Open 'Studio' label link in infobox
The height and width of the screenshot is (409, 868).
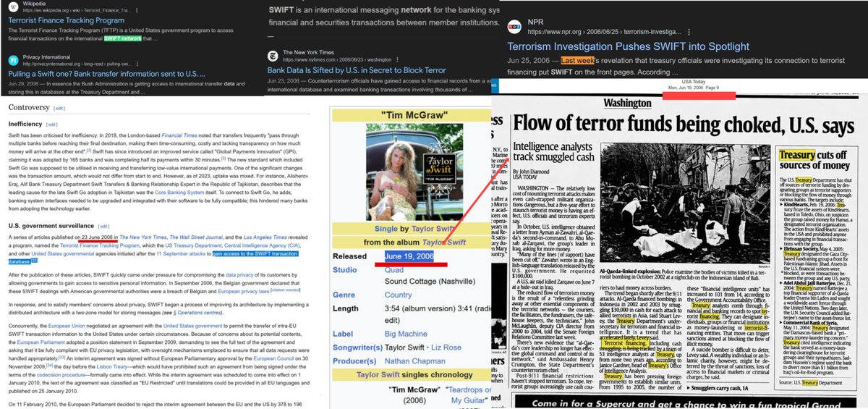click(x=346, y=270)
